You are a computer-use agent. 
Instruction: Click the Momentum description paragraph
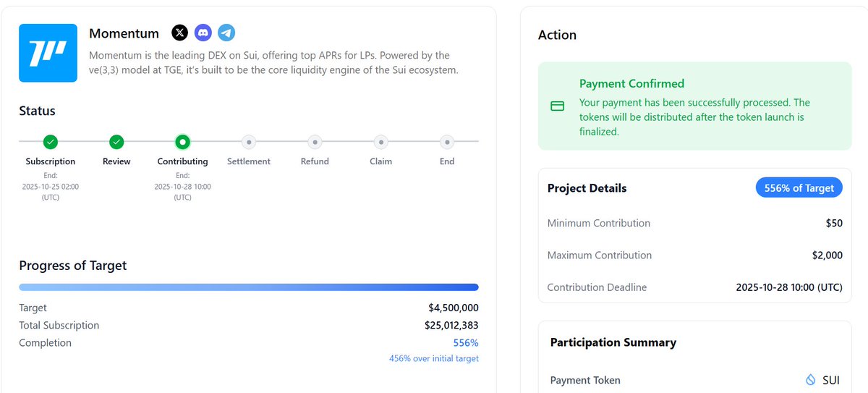tap(274, 63)
